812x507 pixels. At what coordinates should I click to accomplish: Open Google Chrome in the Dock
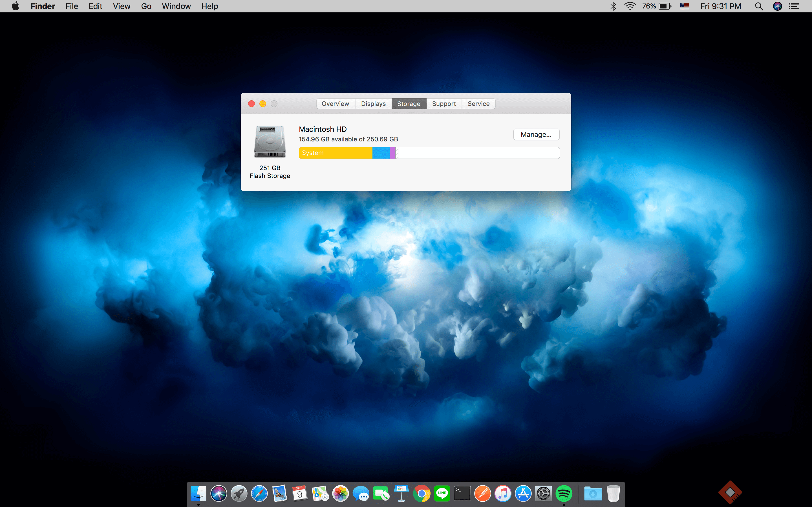(x=422, y=493)
